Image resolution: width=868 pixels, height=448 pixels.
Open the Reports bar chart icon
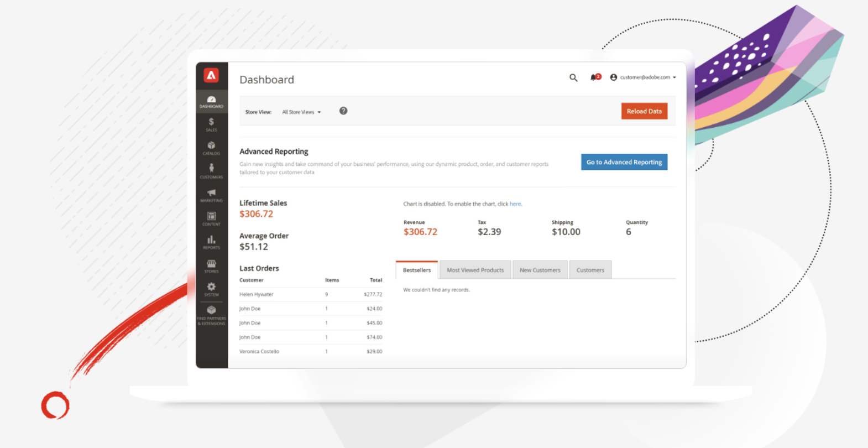point(211,242)
